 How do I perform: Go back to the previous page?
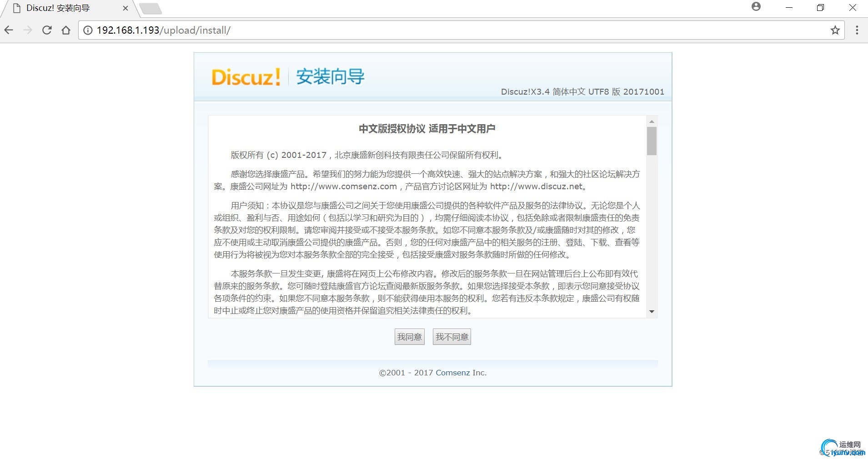pos(9,30)
